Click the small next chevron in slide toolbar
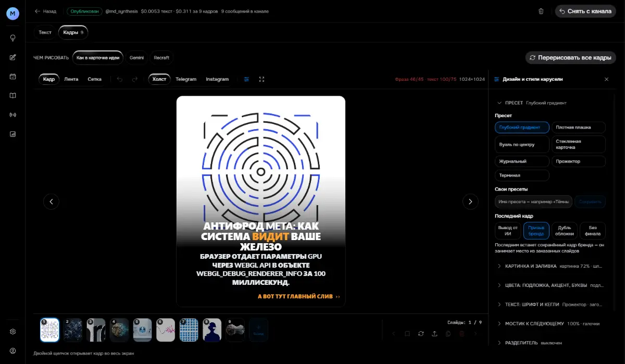 tap(475, 334)
